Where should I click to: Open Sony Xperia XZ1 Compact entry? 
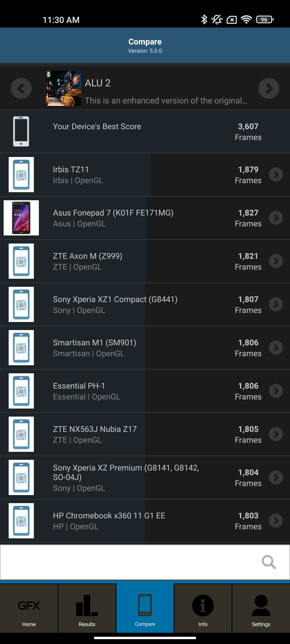(x=115, y=304)
